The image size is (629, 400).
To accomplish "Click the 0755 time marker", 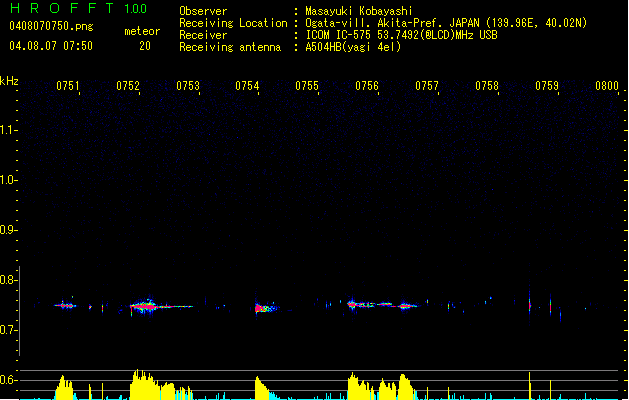I will click(x=307, y=86).
